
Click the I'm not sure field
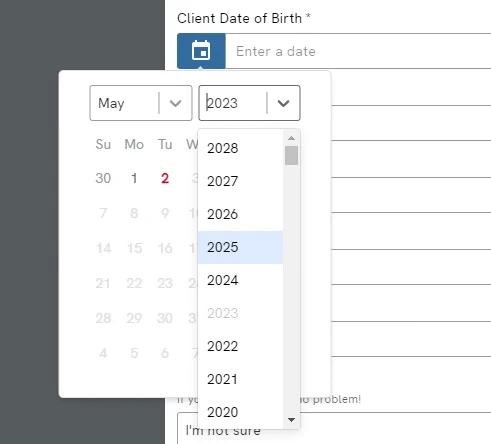(334, 430)
